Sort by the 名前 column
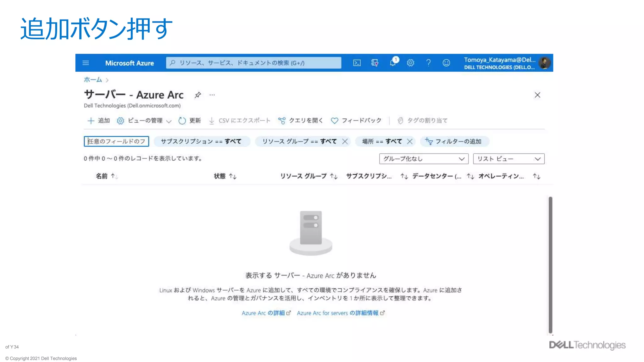 107,176
